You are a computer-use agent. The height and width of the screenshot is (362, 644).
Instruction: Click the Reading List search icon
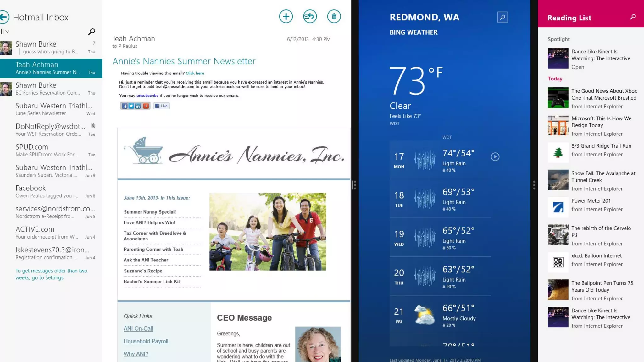633,17
